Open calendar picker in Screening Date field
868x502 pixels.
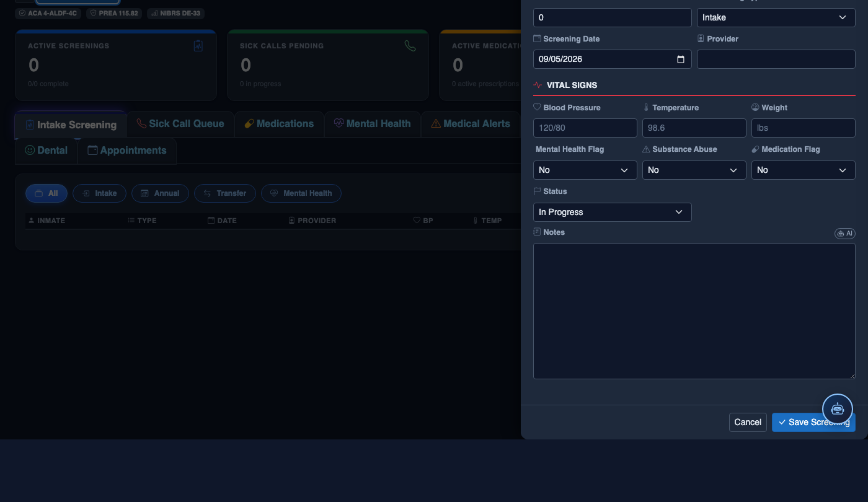[x=681, y=59]
